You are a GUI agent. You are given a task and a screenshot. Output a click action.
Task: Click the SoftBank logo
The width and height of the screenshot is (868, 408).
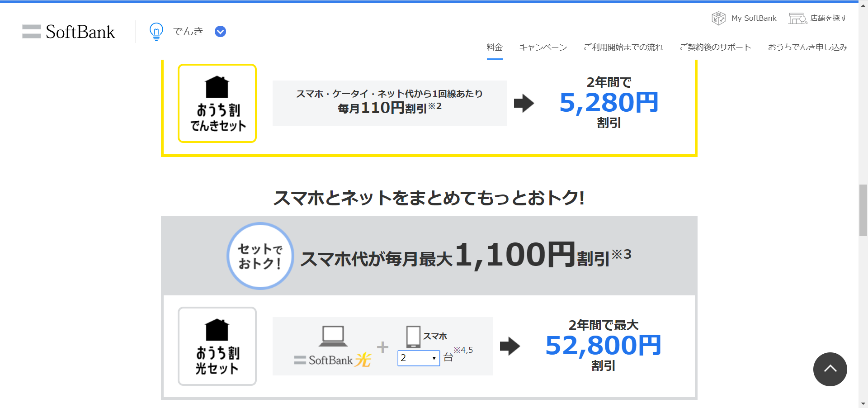pyautogui.click(x=69, y=32)
